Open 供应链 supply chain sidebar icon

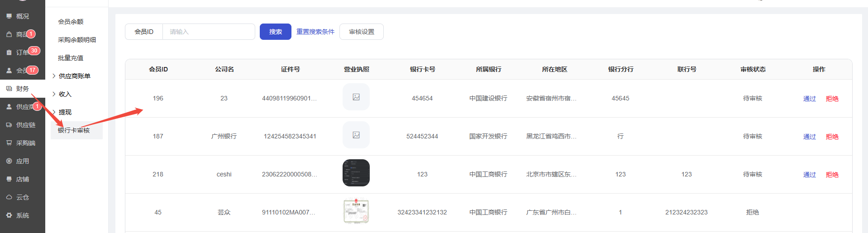(9, 125)
